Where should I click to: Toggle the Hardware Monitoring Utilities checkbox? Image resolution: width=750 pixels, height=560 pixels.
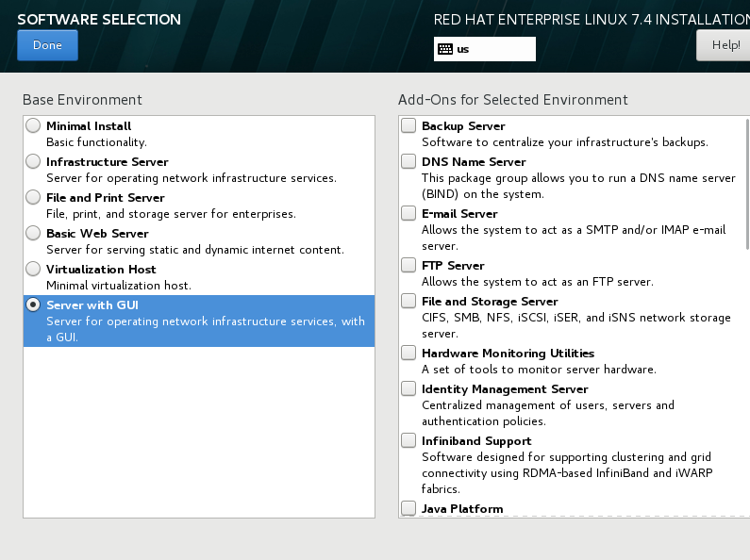click(408, 353)
